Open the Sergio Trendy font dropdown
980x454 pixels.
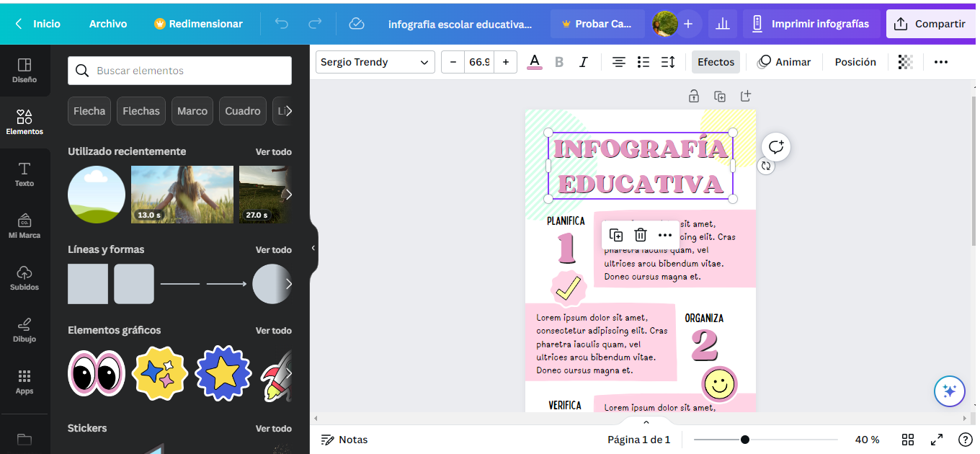[375, 62]
